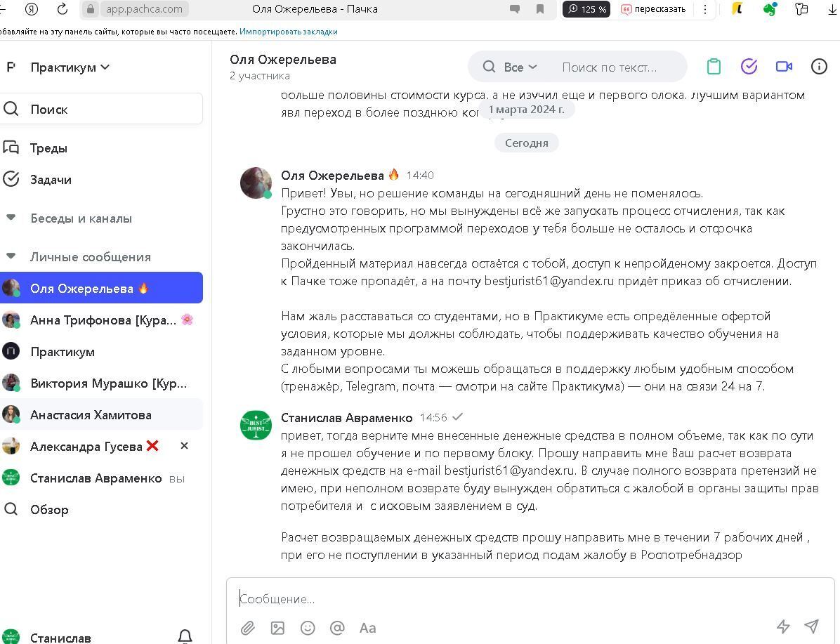
Task: Open the Все search filter dropdown
Action: pyautogui.click(x=517, y=67)
